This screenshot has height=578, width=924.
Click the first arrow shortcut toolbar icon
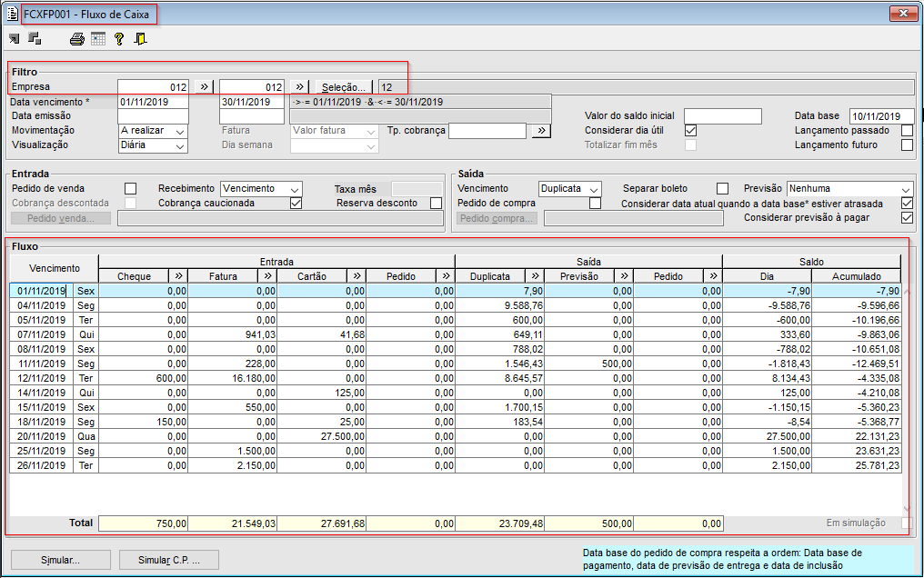15,39
